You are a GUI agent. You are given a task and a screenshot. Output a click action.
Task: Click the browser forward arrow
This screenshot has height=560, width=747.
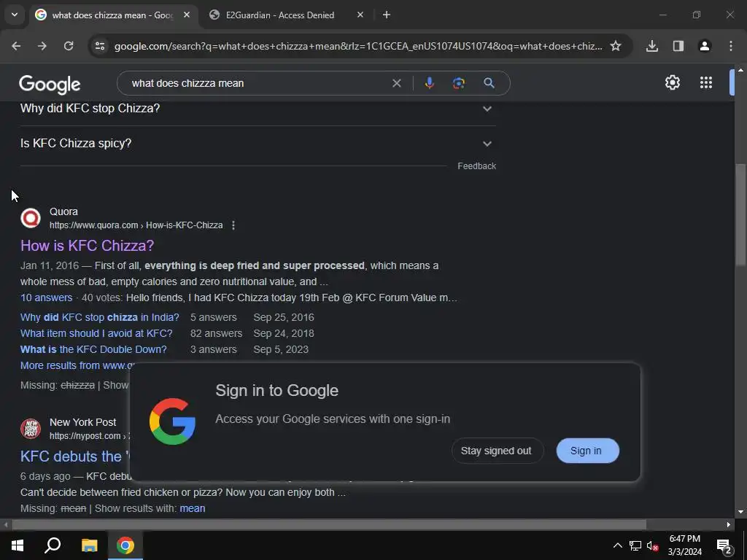coord(42,46)
